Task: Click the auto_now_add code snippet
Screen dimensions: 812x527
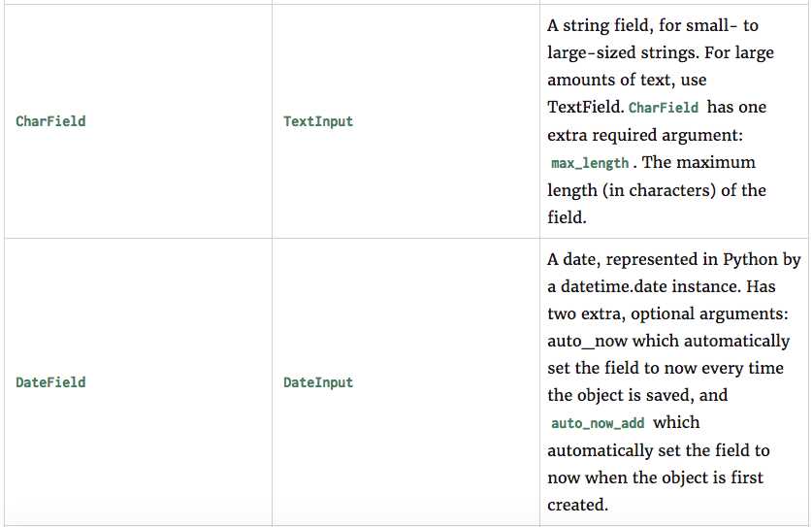Action: pos(598,423)
